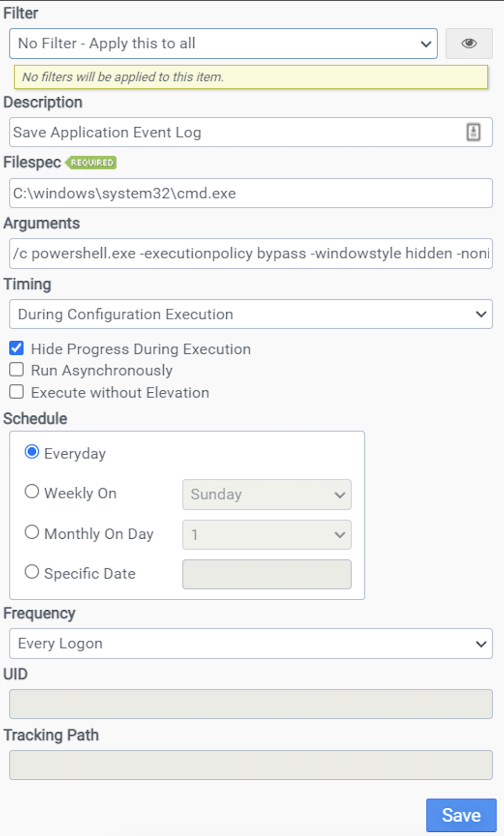Click the Filespec input with cmd.exe path
The height and width of the screenshot is (836, 504).
click(x=251, y=193)
